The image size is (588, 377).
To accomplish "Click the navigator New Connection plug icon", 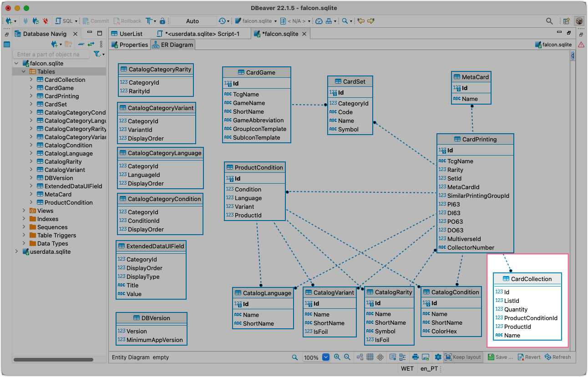I will [55, 44].
